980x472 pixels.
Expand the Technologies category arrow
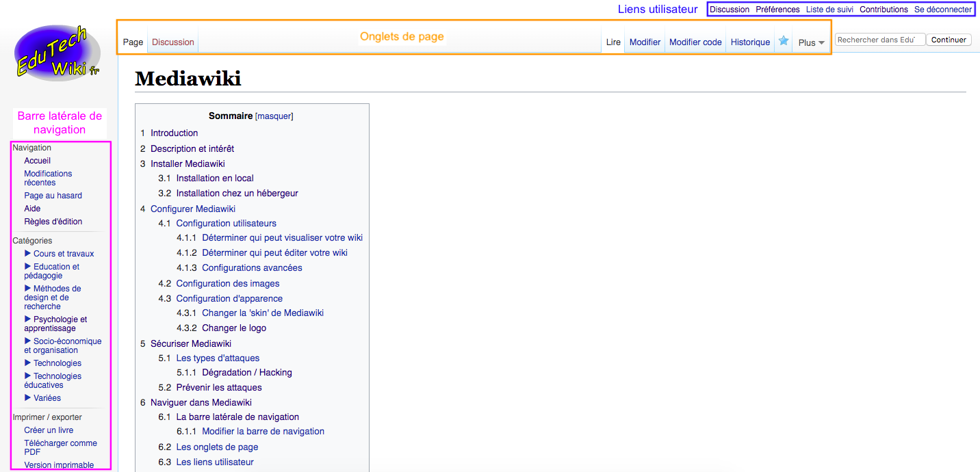click(28, 363)
